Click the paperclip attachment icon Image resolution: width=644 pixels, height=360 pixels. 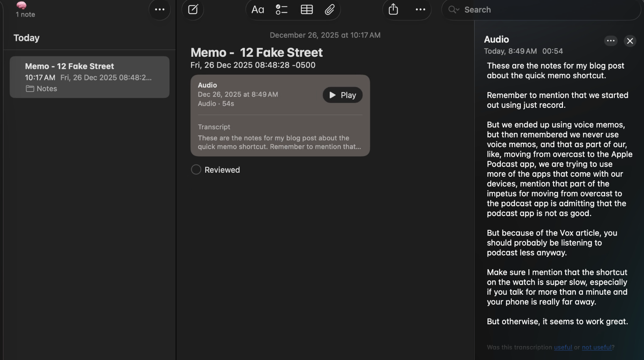330,10
